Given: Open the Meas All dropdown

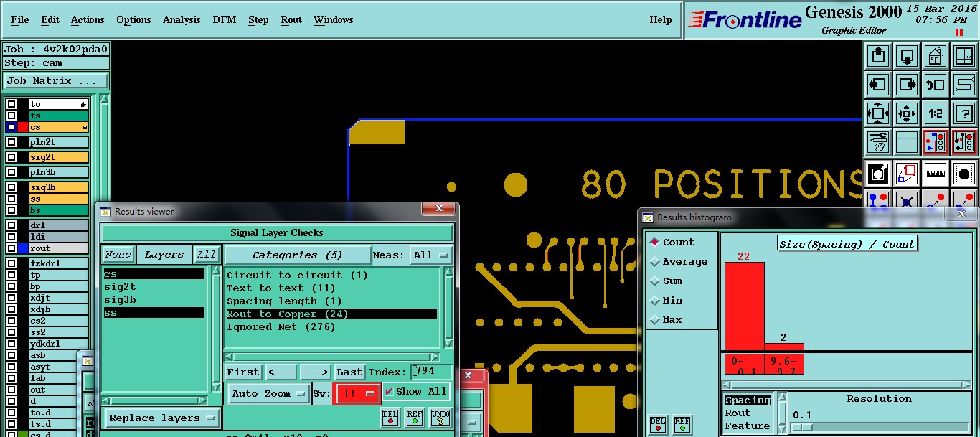Looking at the screenshot, I should tap(431, 255).
